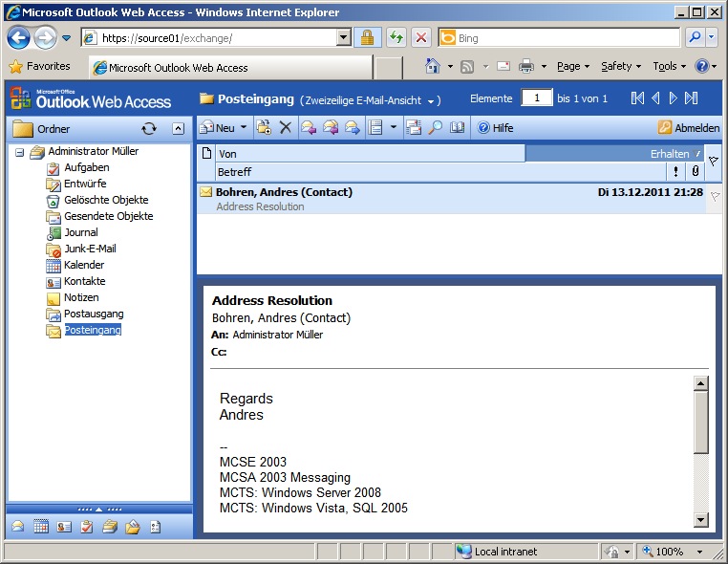Click the Reply All toolbar icon

[x=331, y=128]
